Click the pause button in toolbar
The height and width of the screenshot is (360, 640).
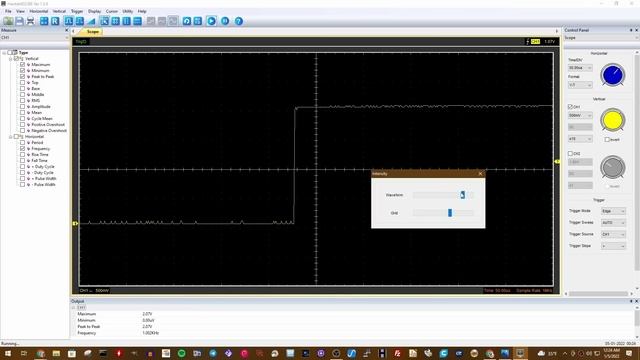tap(225, 21)
